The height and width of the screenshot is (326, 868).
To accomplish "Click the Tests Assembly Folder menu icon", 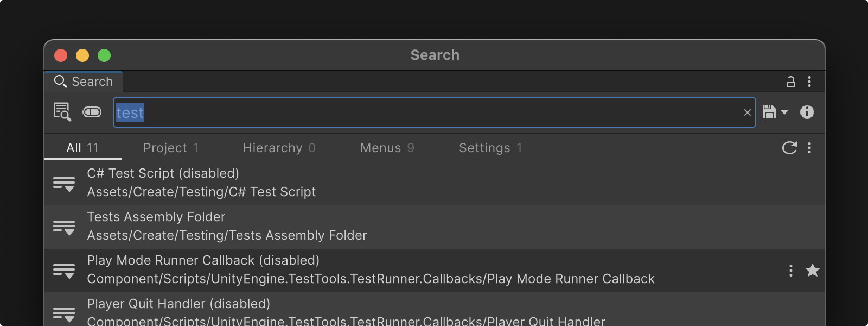I will click(x=64, y=227).
